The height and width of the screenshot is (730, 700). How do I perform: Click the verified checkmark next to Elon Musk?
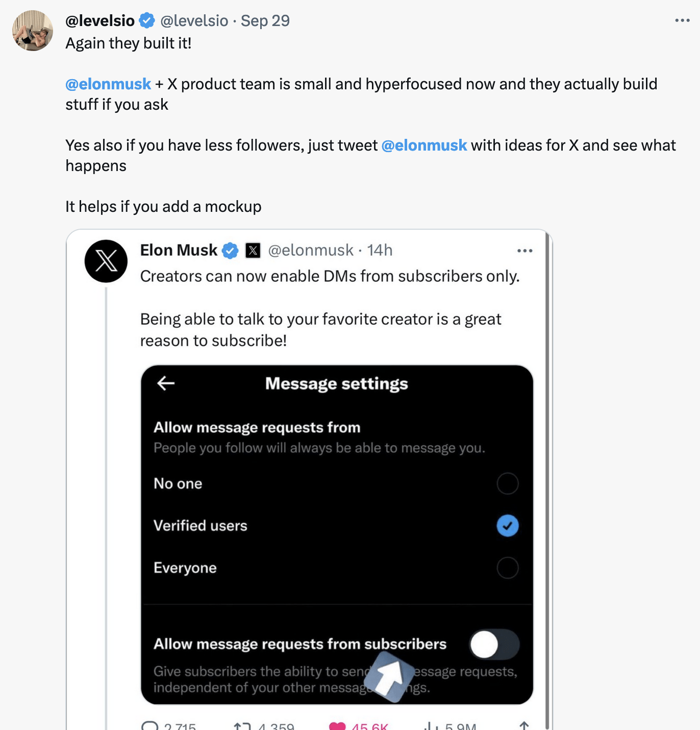230,250
